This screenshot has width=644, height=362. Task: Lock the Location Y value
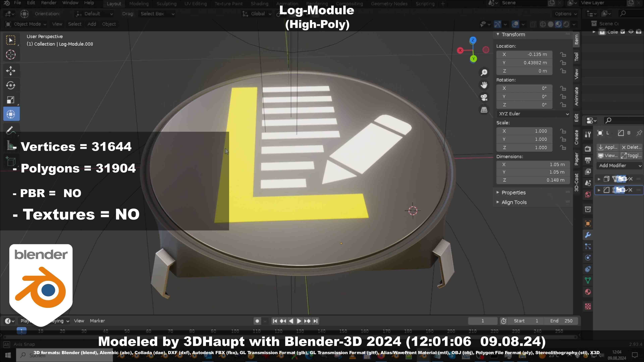pyautogui.click(x=563, y=63)
